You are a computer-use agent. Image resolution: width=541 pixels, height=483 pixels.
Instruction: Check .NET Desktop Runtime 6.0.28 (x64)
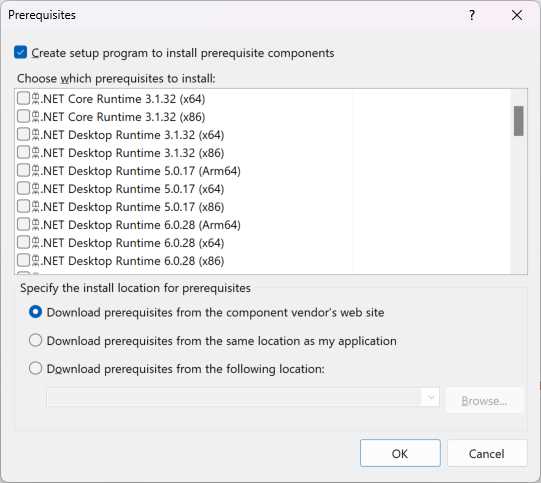click(23, 242)
